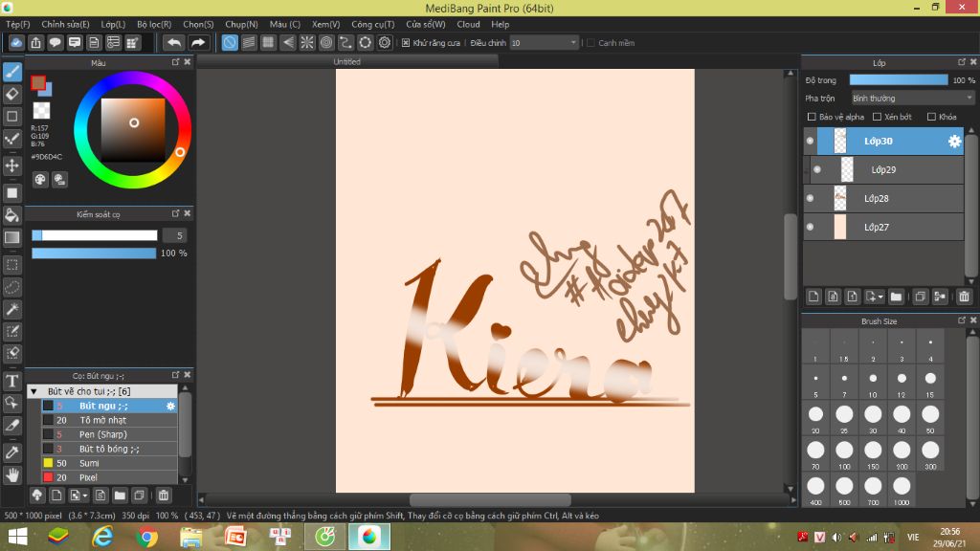Select Tô mờ nhạt brush

[109, 421]
